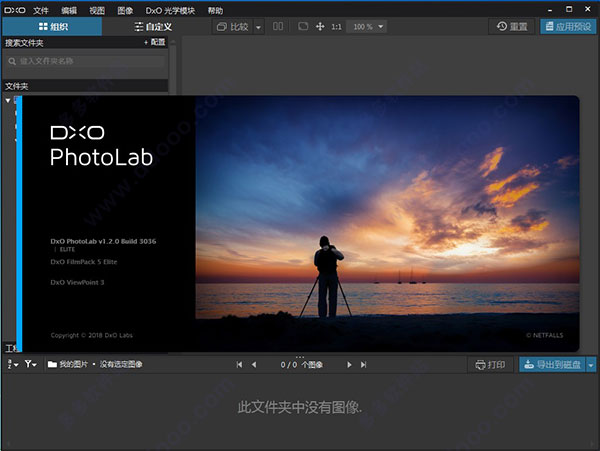Expand the 比较 dropdown arrow
Screen dimensions: 600x451
pyautogui.click(x=258, y=27)
